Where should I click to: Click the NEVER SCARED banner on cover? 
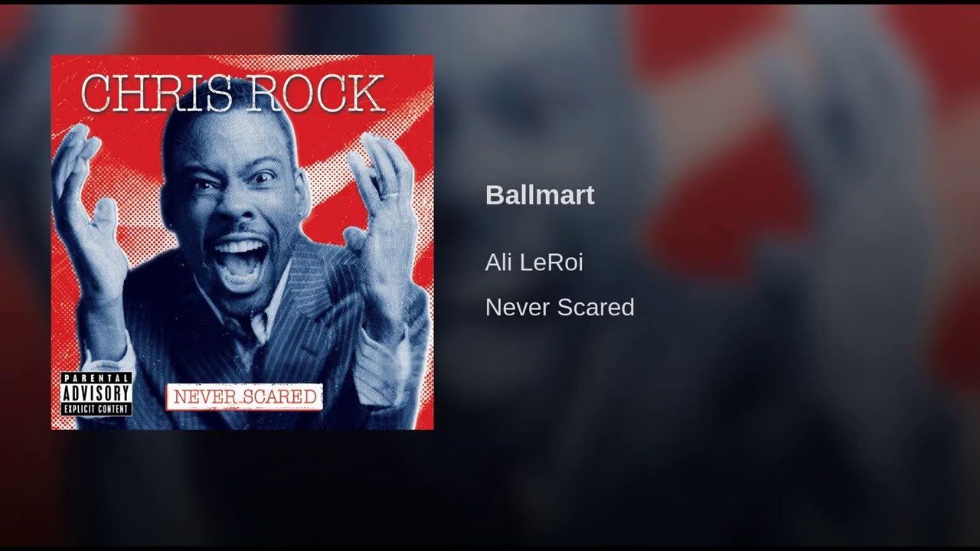point(245,396)
